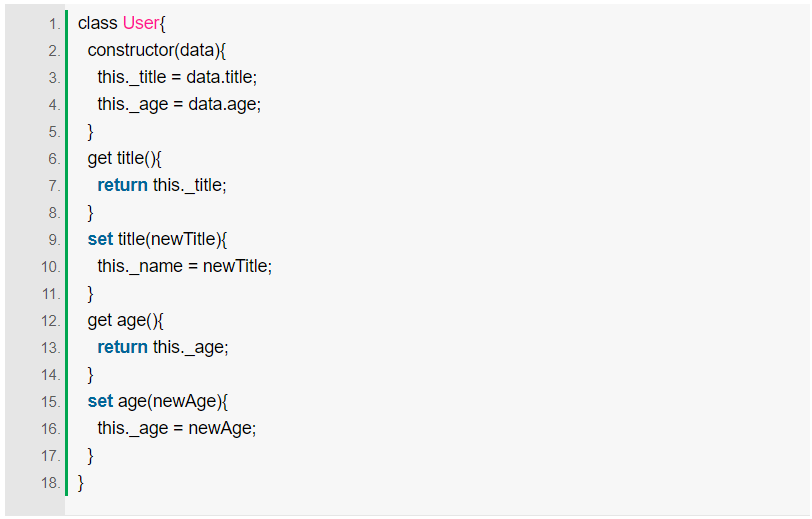
Task: Click this._name = newTitle statement
Action: pyautogui.click(x=184, y=266)
